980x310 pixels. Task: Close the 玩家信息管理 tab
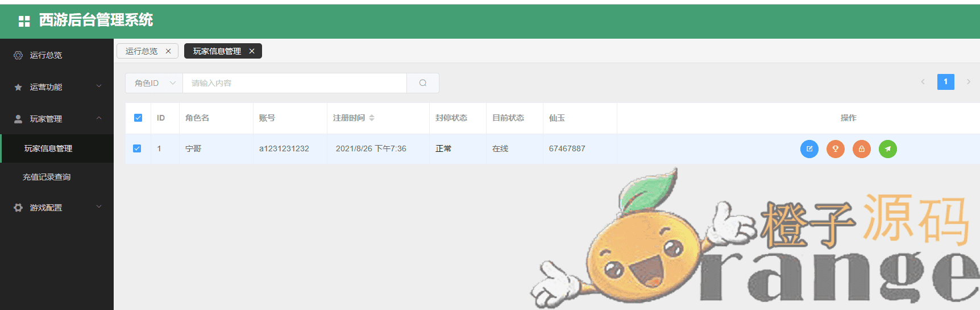click(x=252, y=51)
